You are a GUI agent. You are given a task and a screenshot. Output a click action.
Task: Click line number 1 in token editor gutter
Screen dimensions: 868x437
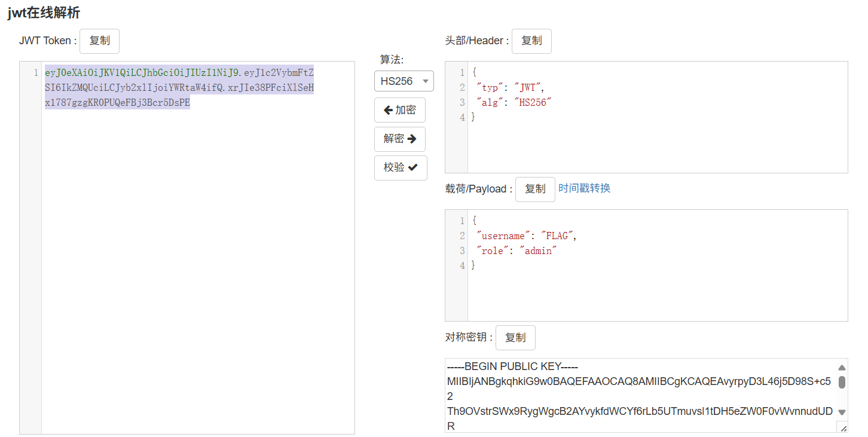point(36,73)
